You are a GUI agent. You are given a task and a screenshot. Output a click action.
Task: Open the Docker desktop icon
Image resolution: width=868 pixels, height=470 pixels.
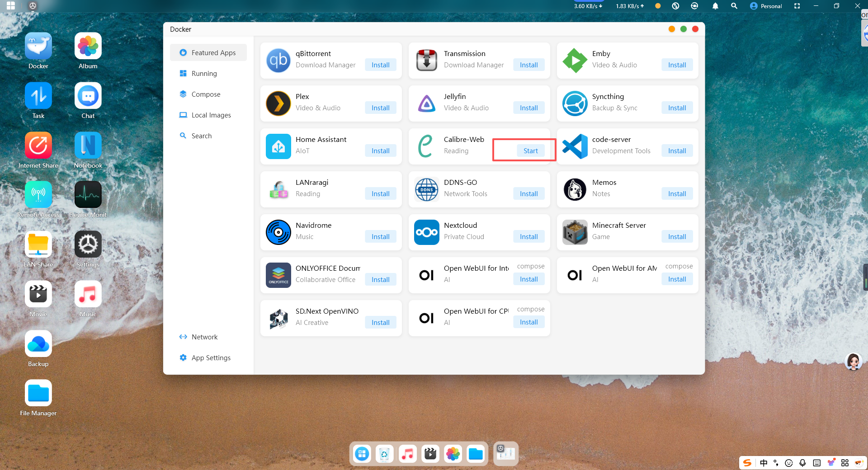(x=38, y=46)
